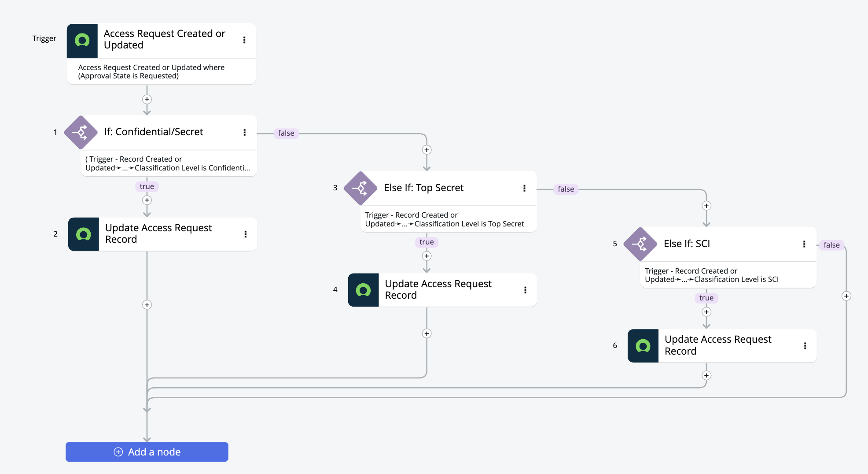Click the true badge under Else If: Top Secret
Image resolution: width=868 pixels, height=474 pixels.
point(426,242)
